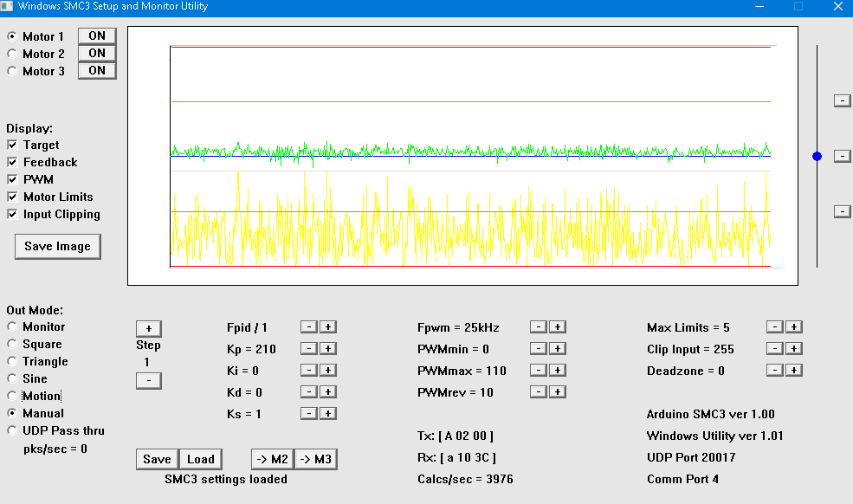Image resolution: width=853 pixels, height=504 pixels.
Task: Select Motor 2 radio button
Action: pos(12,54)
